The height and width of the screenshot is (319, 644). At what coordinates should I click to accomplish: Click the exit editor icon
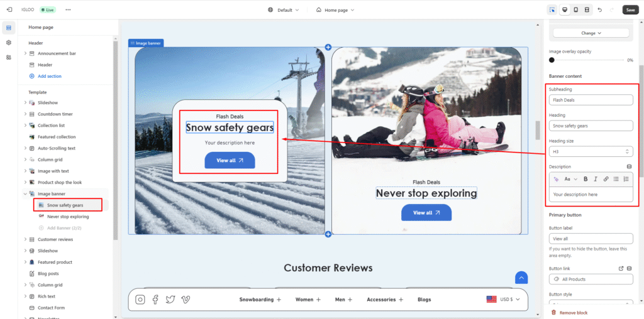click(x=9, y=10)
